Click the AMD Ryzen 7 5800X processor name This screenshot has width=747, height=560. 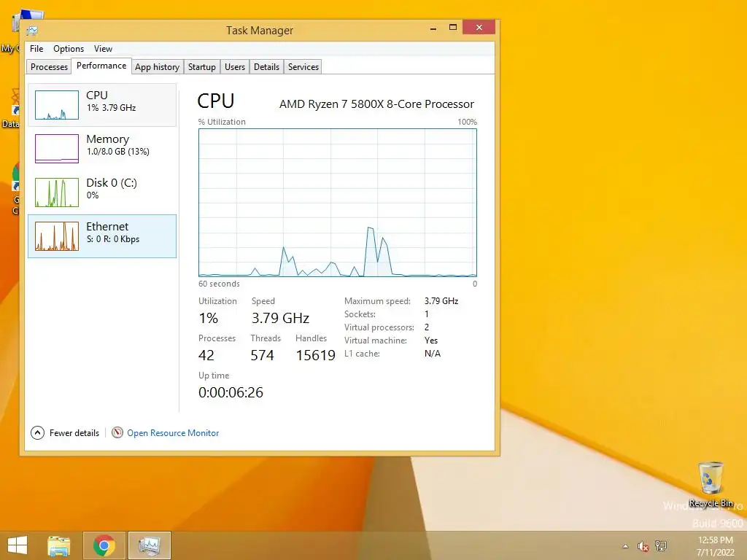(x=376, y=104)
